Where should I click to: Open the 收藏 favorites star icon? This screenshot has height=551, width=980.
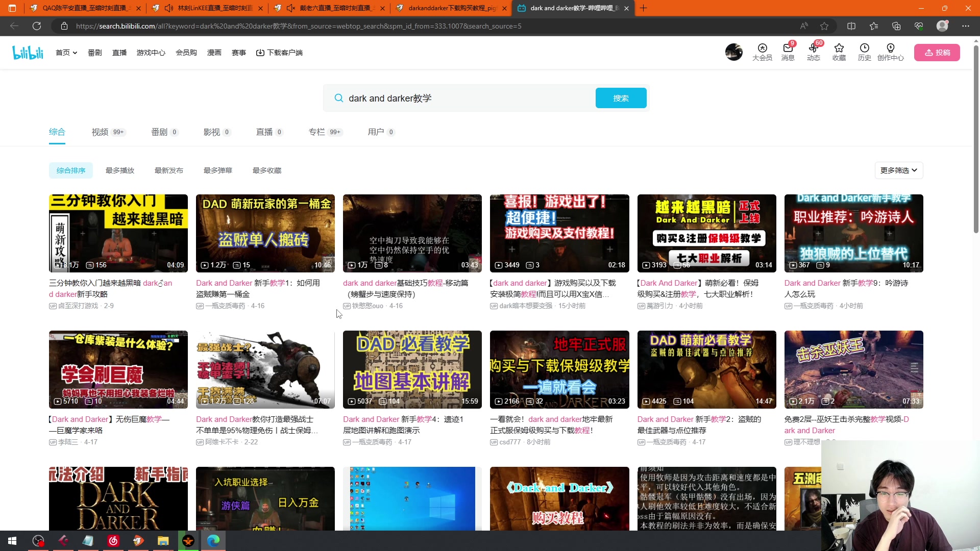(839, 52)
